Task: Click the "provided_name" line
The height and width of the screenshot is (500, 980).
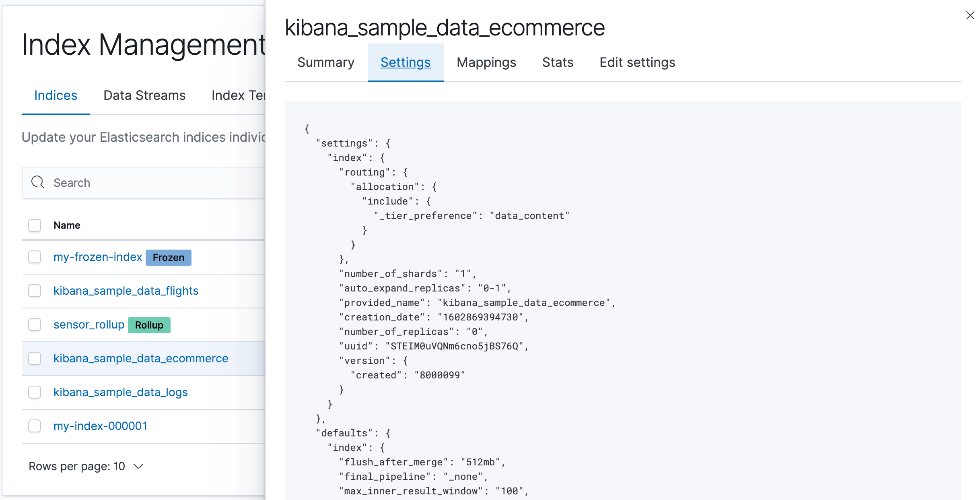Action: pyautogui.click(x=477, y=303)
